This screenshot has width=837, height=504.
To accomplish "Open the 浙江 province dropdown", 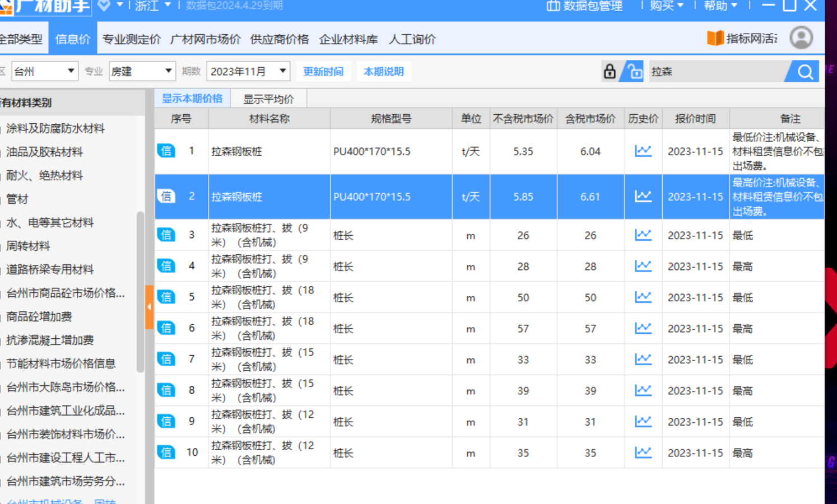I will (x=153, y=6).
